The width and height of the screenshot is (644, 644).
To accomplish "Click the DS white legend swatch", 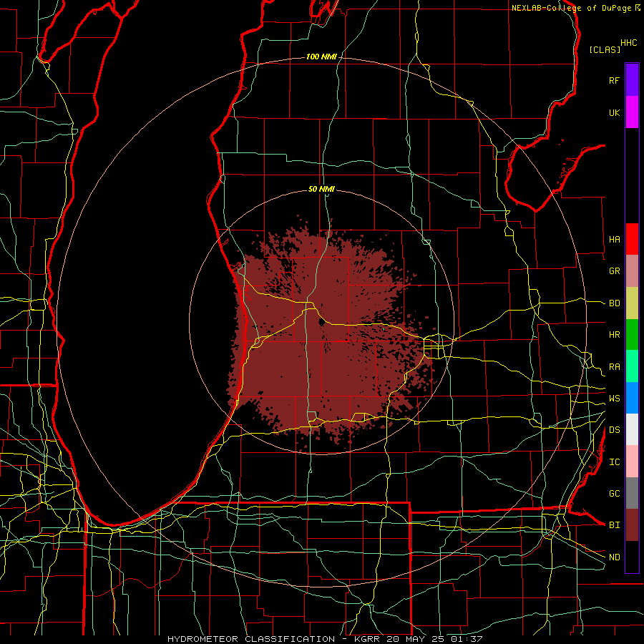I will pos(632,429).
